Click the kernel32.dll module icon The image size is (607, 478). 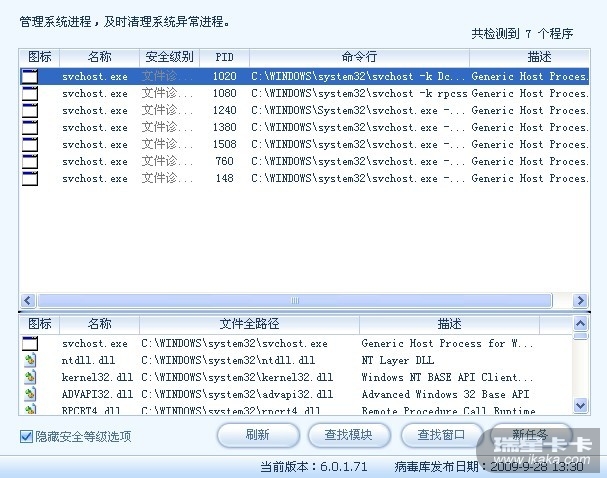tap(30, 377)
